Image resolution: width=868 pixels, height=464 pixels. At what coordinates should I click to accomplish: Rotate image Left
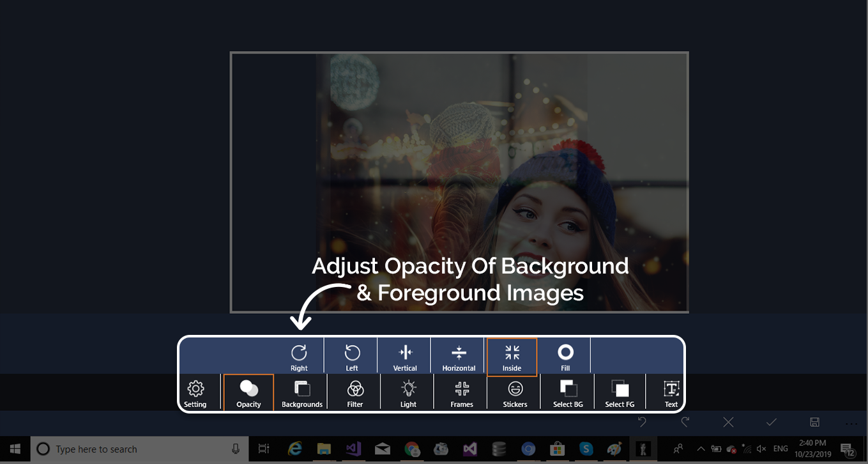(x=352, y=357)
